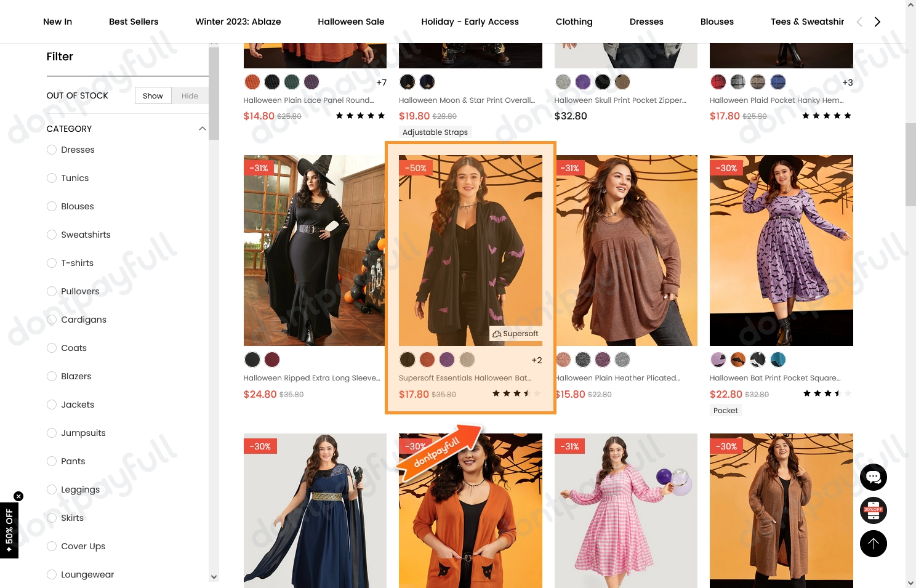Click the pink gingham dress thumbnail
The width and height of the screenshot is (916, 588).
625,510
